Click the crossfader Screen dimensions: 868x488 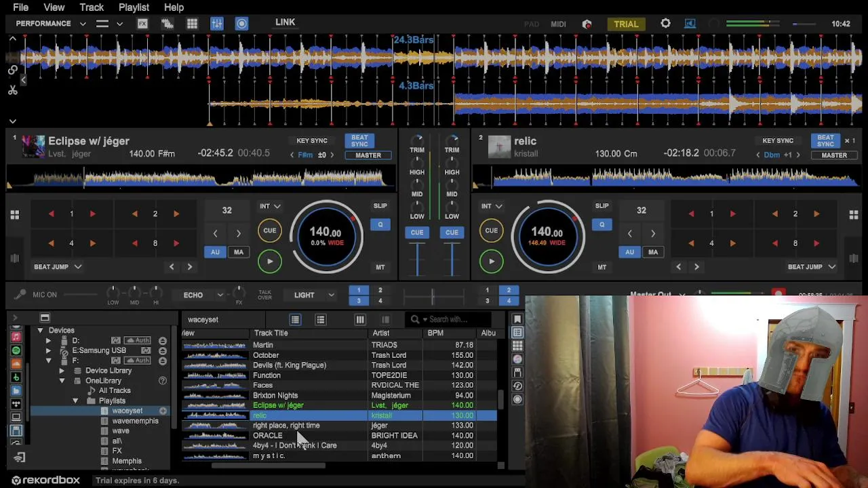(x=432, y=296)
